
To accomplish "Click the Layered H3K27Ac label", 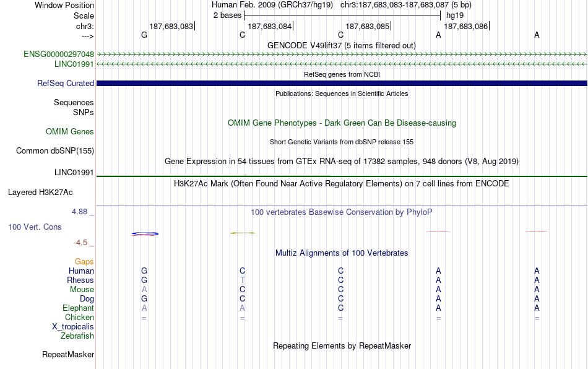I will click(x=40, y=193).
